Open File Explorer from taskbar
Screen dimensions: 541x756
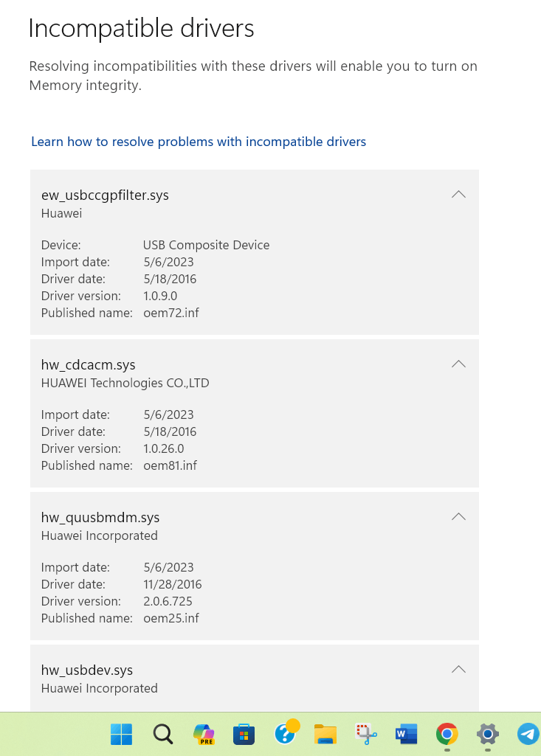pos(325,734)
